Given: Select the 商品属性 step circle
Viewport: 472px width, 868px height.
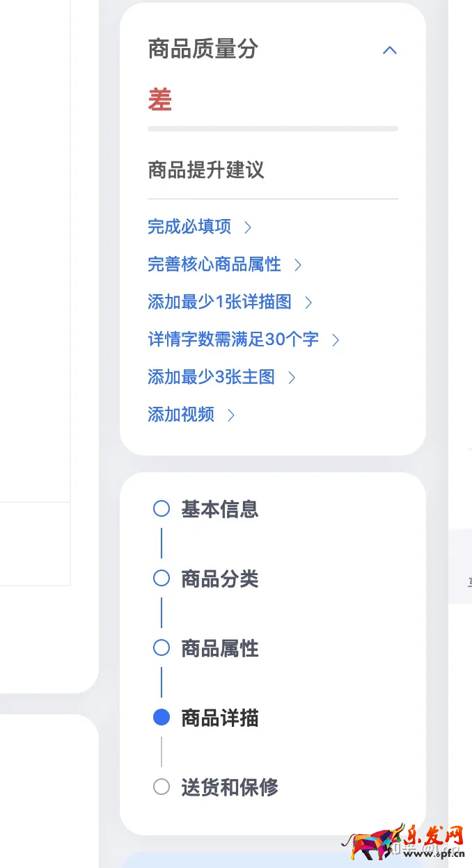Looking at the screenshot, I should point(162,648).
